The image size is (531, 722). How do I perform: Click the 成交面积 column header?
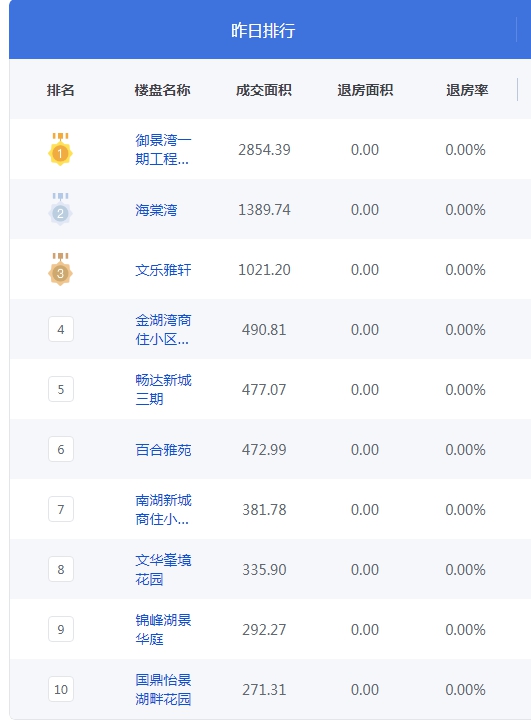263,90
